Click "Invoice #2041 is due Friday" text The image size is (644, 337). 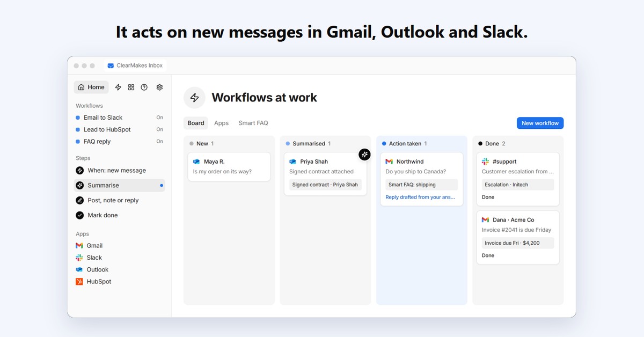[x=517, y=230]
